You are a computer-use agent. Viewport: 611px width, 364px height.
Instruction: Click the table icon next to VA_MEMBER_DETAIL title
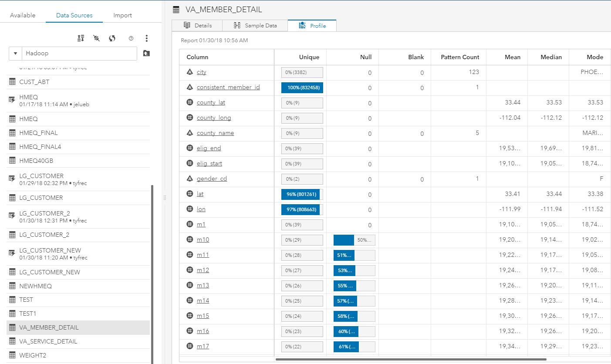(x=176, y=9)
